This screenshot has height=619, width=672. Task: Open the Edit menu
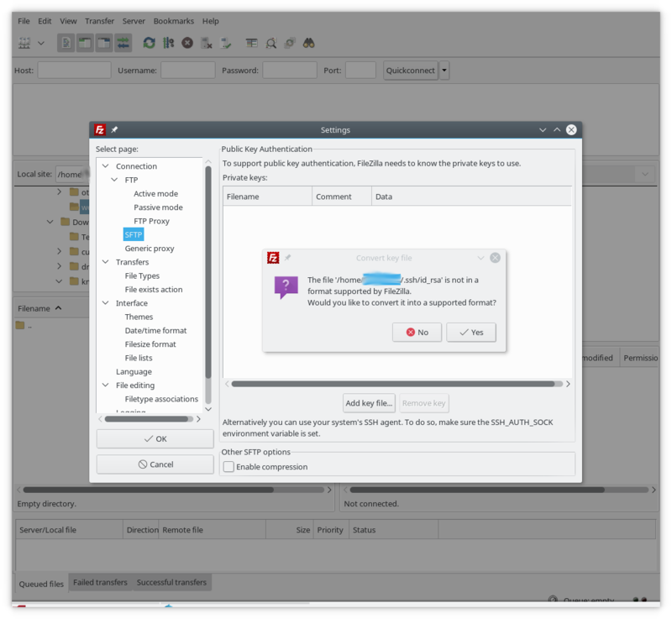[x=45, y=21]
